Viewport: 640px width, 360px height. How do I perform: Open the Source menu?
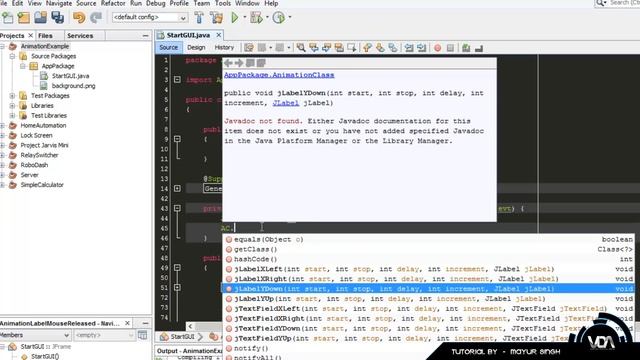coord(86,3)
